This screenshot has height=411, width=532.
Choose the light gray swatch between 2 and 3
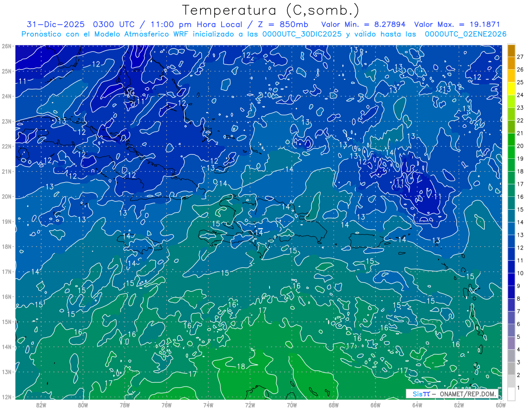point(512,368)
